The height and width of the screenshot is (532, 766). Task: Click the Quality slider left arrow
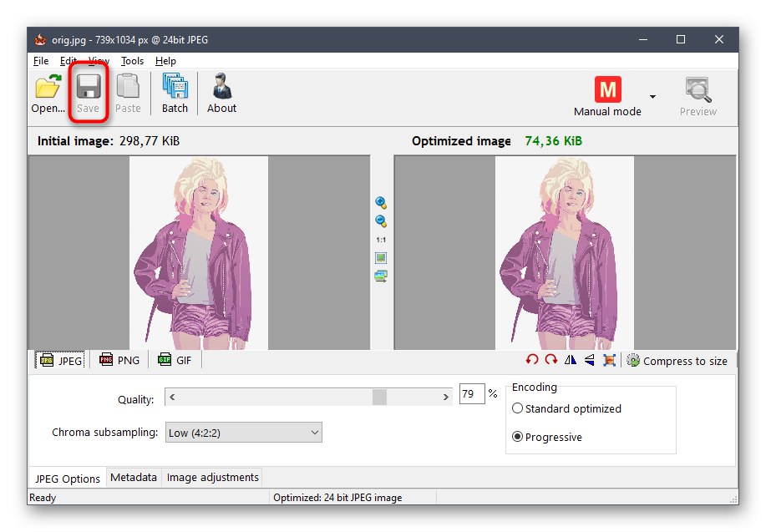(172, 397)
